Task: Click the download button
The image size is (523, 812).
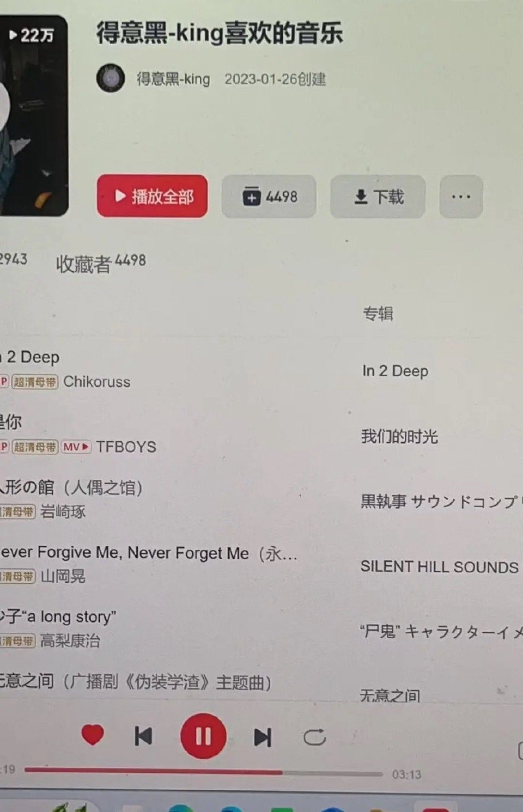Action: [x=378, y=197]
